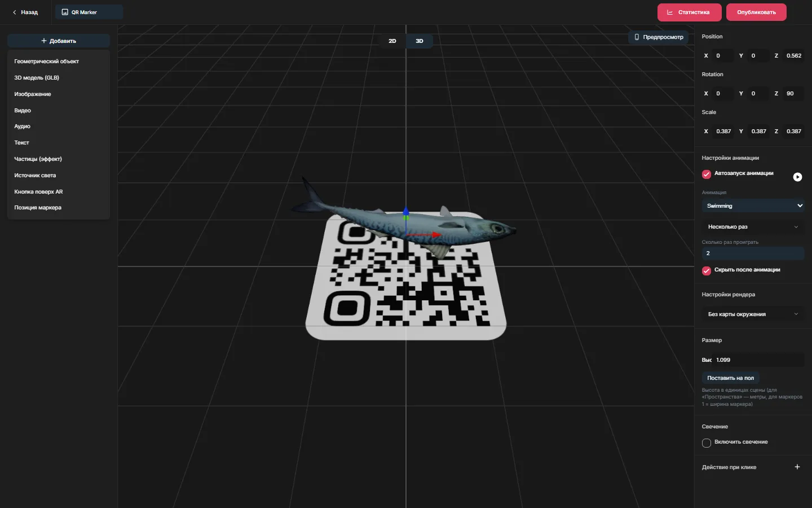Click the Rotation Z field showing 90
812x508 pixels.
[793, 94]
